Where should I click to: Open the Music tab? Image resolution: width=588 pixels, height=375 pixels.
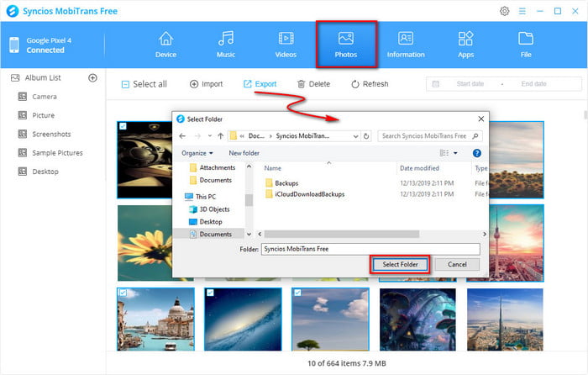[x=226, y=45]
